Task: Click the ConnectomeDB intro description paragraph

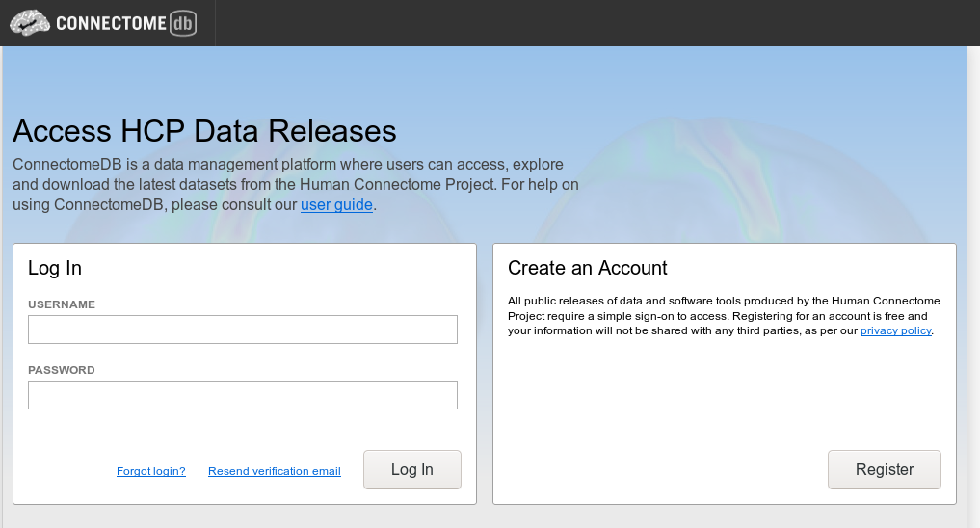Action: (x=289, y=184)
